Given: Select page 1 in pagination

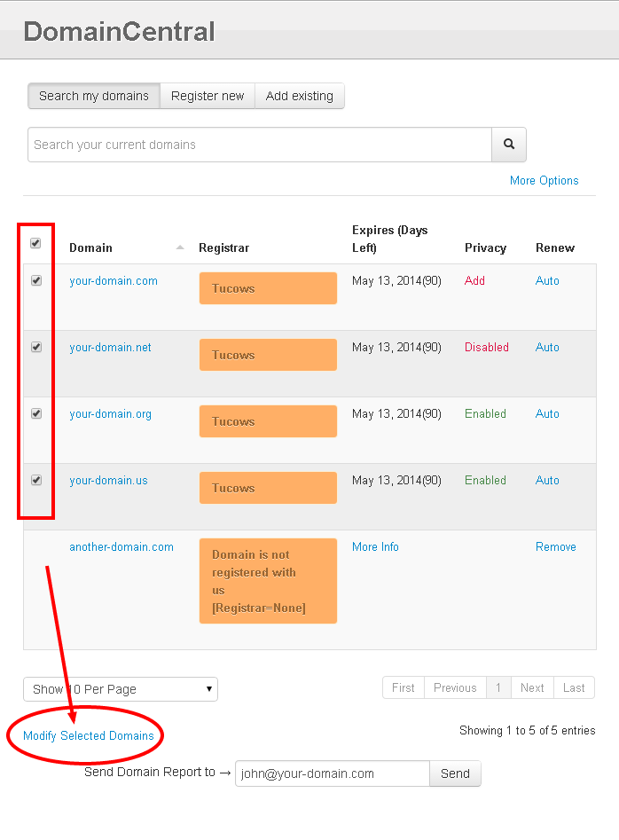Looking at the screenshot, I should pyautogui.click(x=498, y=687).
